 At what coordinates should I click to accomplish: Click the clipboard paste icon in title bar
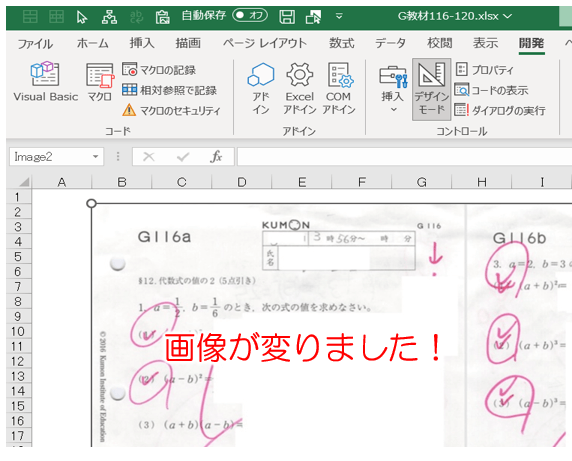162,17
